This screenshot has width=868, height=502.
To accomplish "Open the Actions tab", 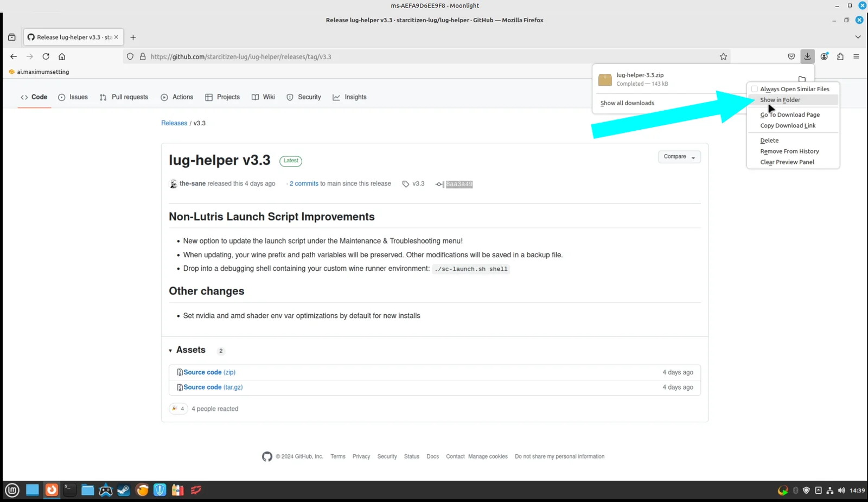I will point(177,97).
